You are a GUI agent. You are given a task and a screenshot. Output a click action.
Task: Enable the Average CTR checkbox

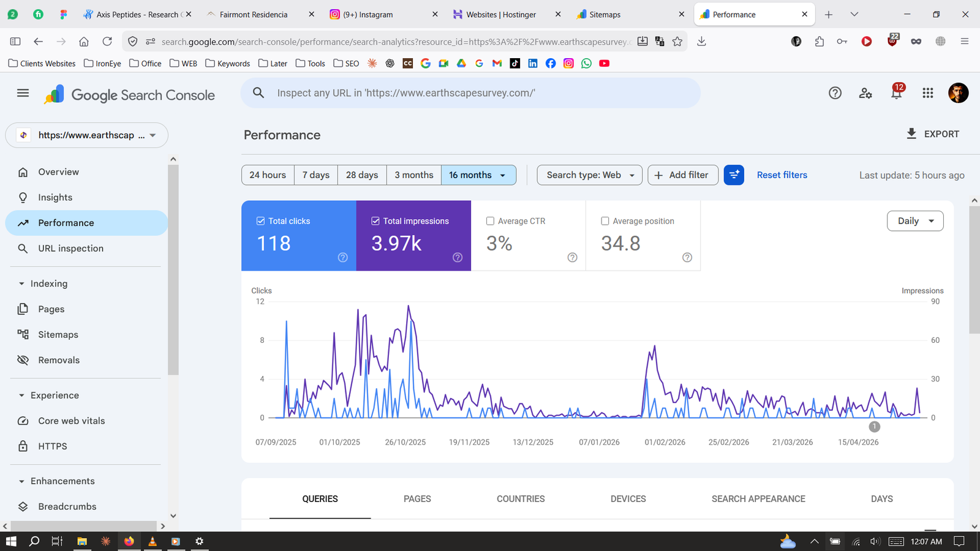[x=490, y=221]
